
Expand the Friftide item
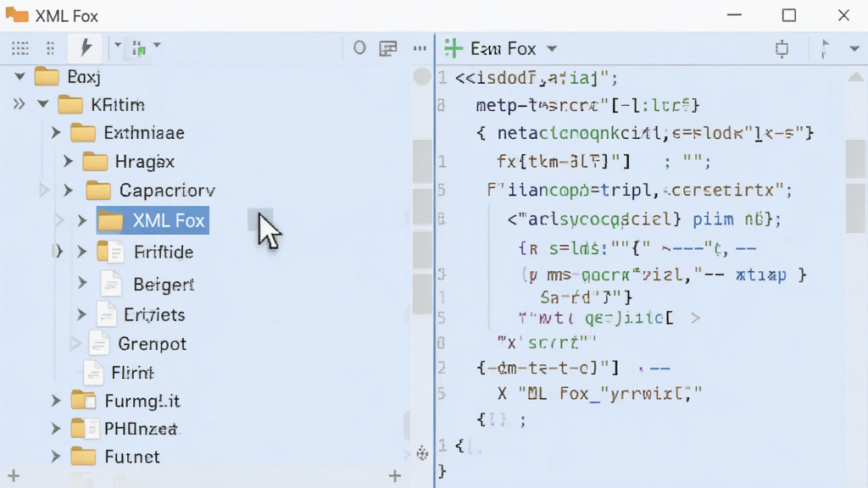pos(82,252)
